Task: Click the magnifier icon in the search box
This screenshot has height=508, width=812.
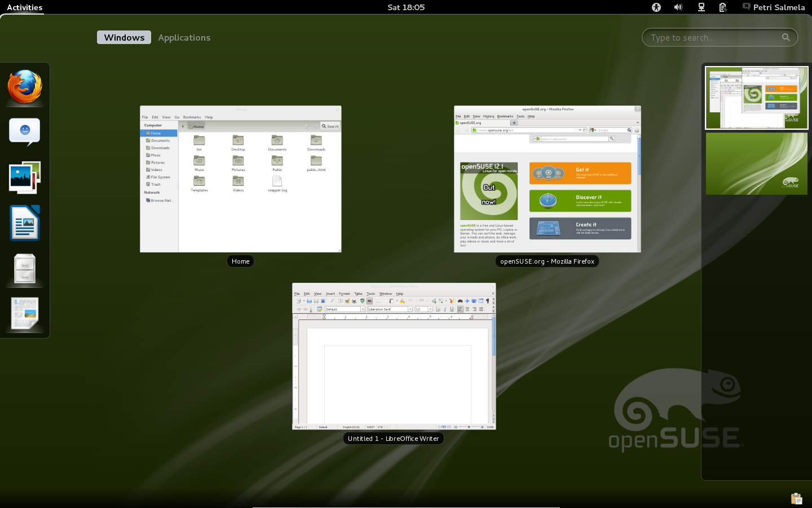Action: [x=786, y=37]
